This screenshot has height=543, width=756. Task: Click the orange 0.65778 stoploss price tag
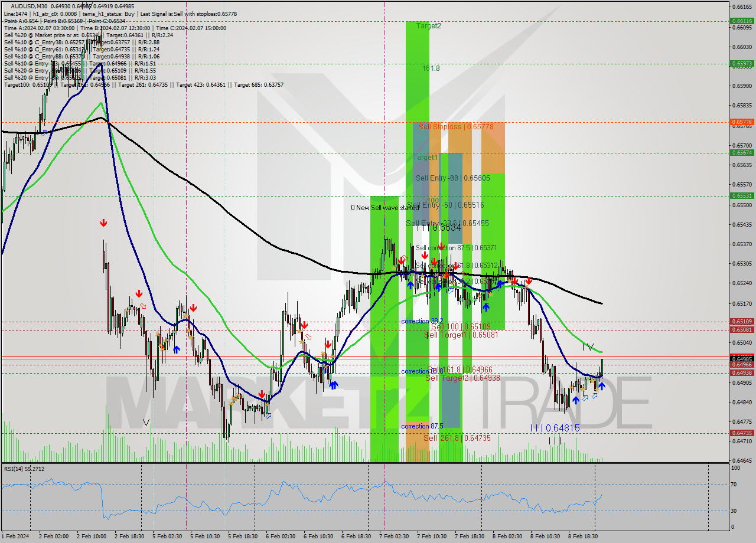(742, 122)
